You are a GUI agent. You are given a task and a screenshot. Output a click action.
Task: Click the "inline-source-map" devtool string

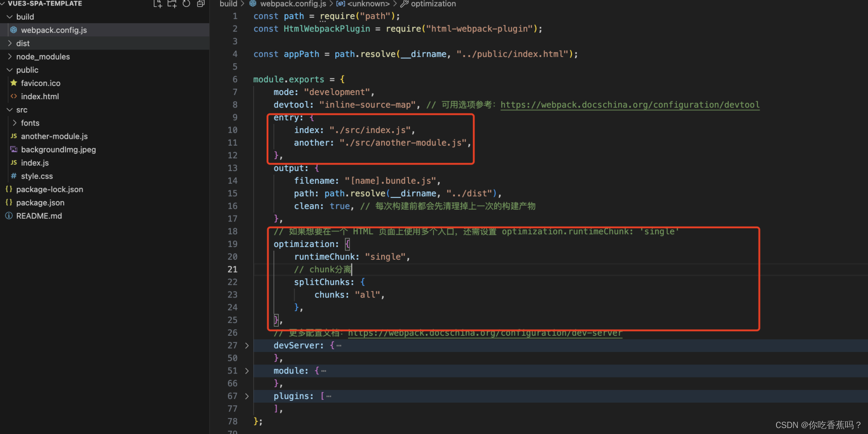pos(368,105)
